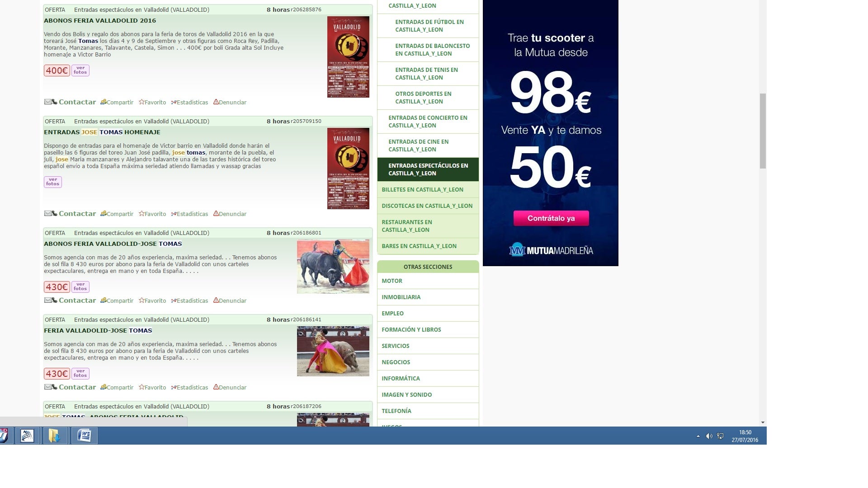Click the page vertical scrollbar thumb
This screenshot has width=868, height=488.
763,131
